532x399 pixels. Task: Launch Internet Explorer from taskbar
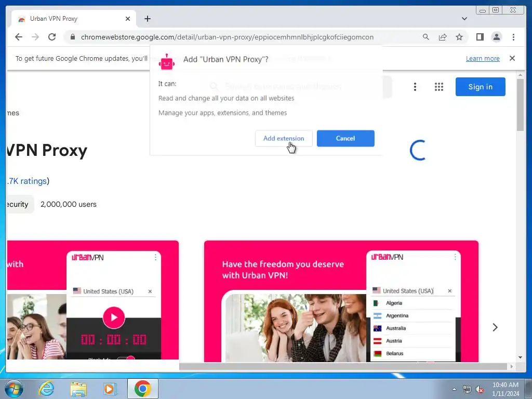(46, 389)
